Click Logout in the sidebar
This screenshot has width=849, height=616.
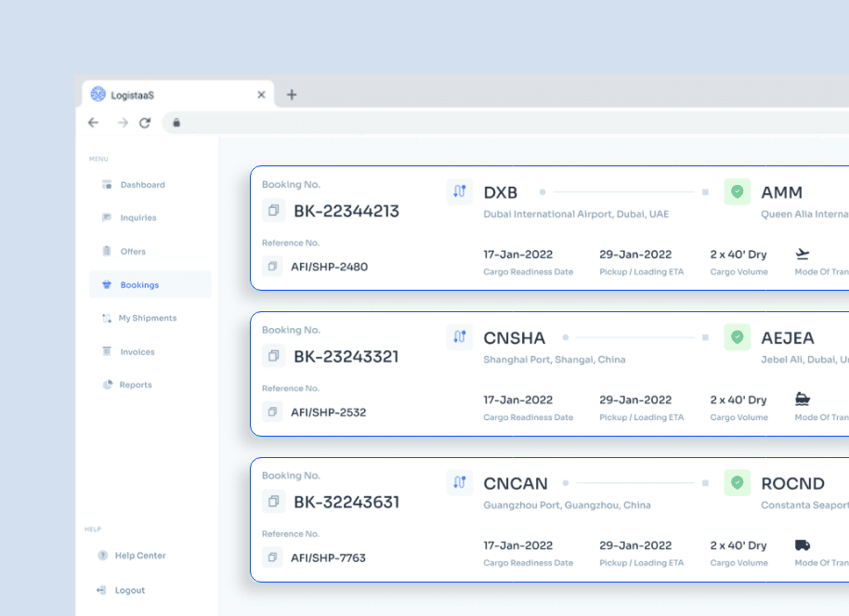click(x=129, y=591)
